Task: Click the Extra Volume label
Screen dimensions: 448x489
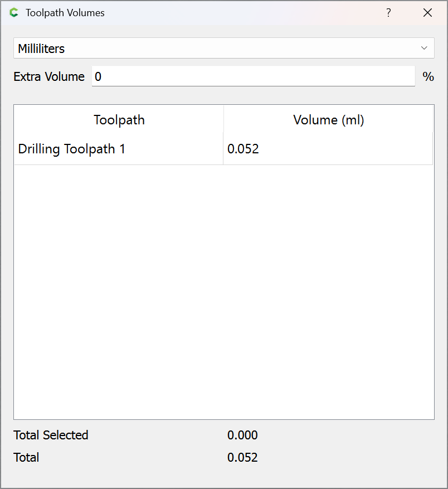Action: tap(49, 76)
